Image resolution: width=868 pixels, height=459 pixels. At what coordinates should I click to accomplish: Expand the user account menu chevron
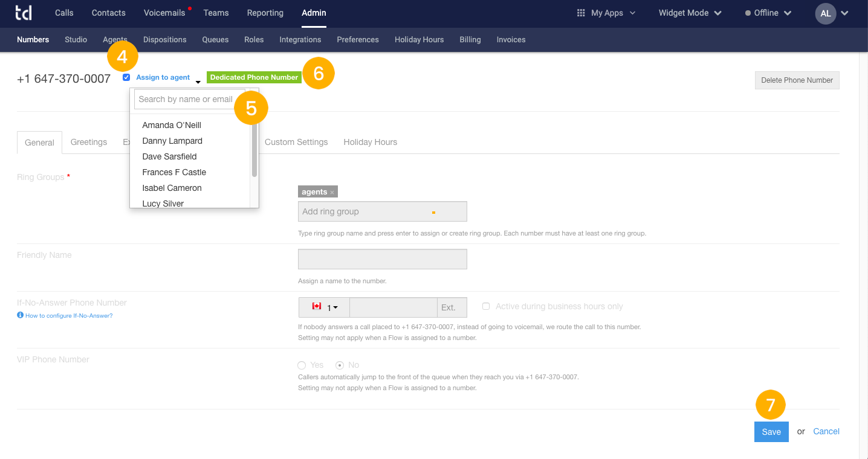tap(844, 13)
